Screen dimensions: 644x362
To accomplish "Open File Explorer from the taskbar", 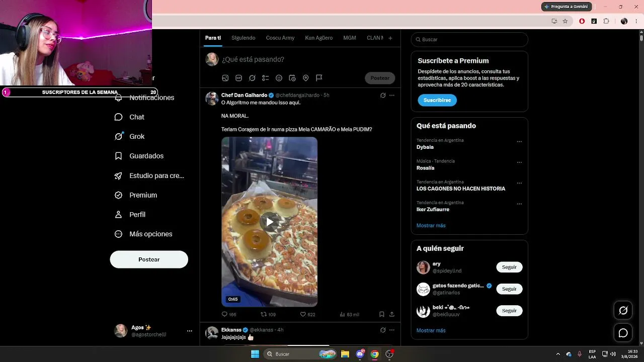I will pos(345,354).
